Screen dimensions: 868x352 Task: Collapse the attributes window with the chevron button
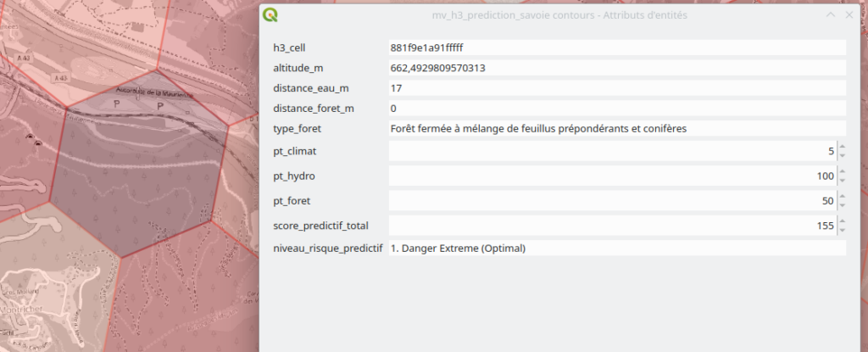pos(831,15)
